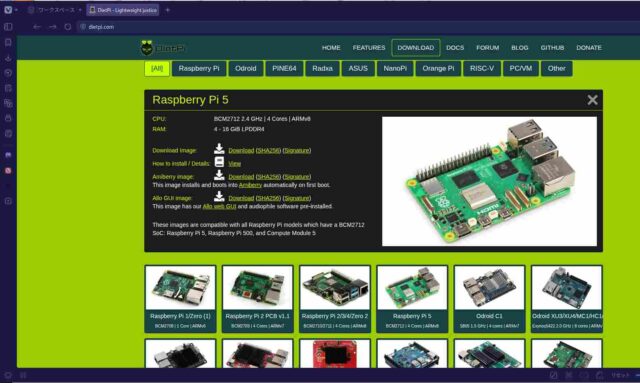This screenshot has height=383, width=640.
Task: Go forward with the forward arrow
Action: pos(53,27)
